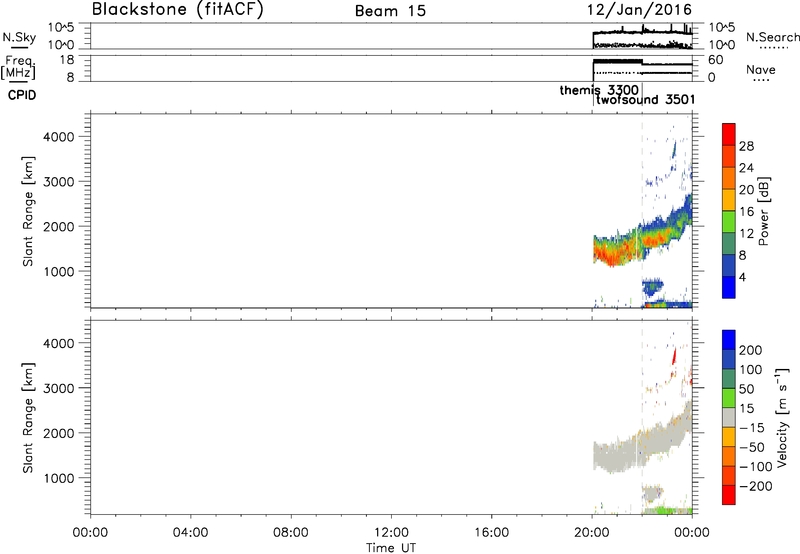Click the 'Time UT' axis label
This screenshot has height=554, width=800.
point(391,548)
